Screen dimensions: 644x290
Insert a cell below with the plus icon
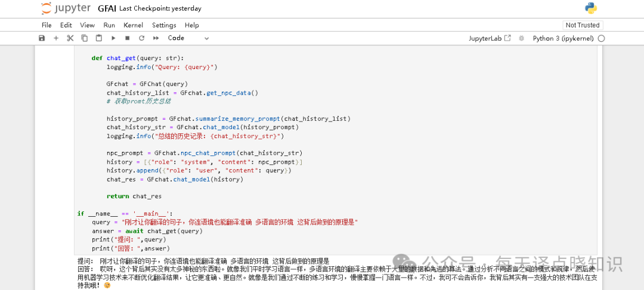click(56, 38)
